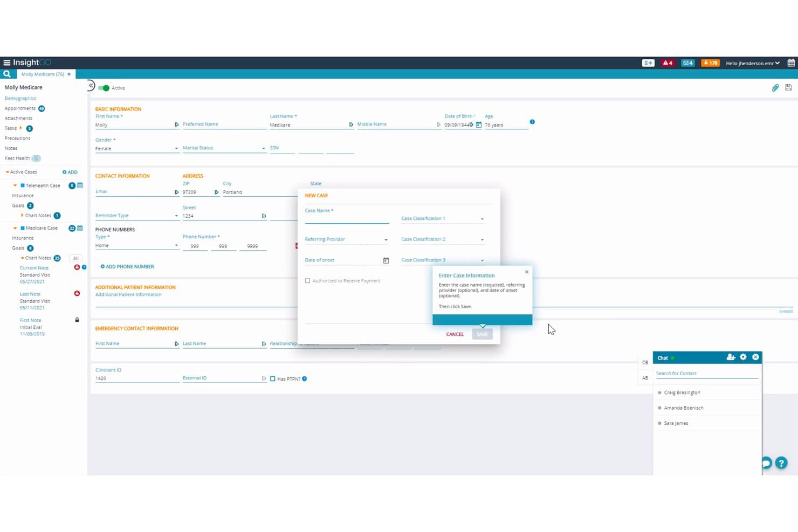The height and width of the screenshot is (532, 798).
Task: Open the Medicare Case calendar icon
Action: pyautogui.click(x=80, y=228)
